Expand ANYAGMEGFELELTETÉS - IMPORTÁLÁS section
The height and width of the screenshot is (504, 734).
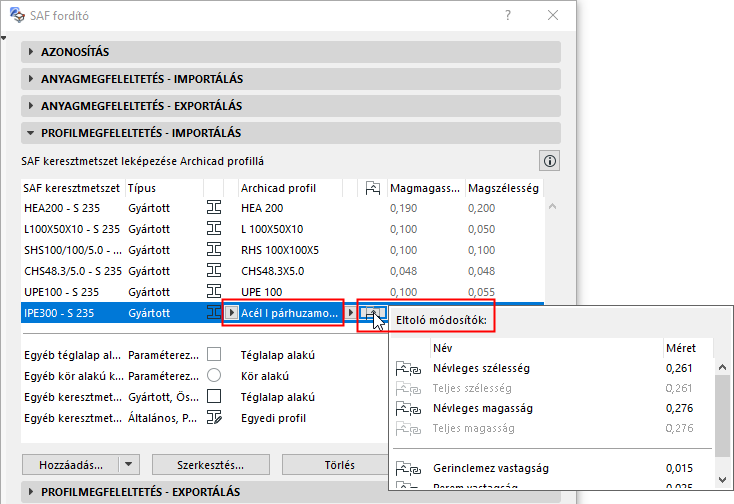pos(291,79)
